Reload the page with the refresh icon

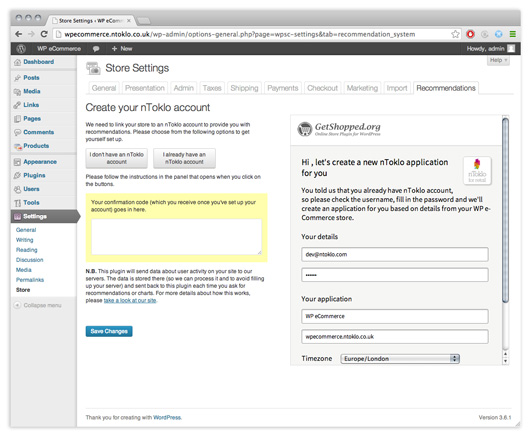pos(44,34)
